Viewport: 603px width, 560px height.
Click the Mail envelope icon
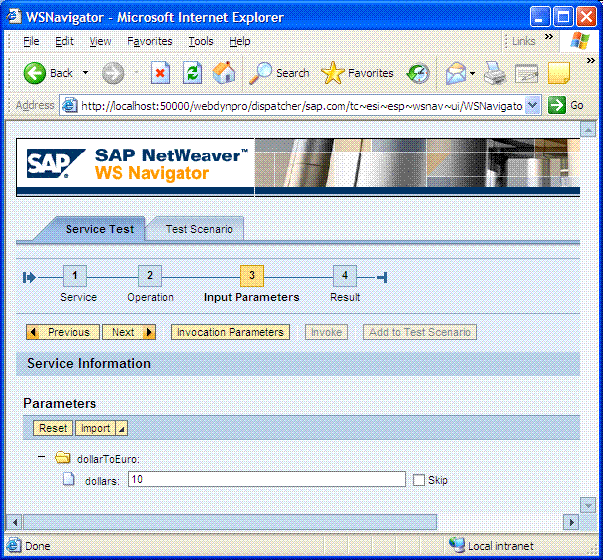coord(455,73)
